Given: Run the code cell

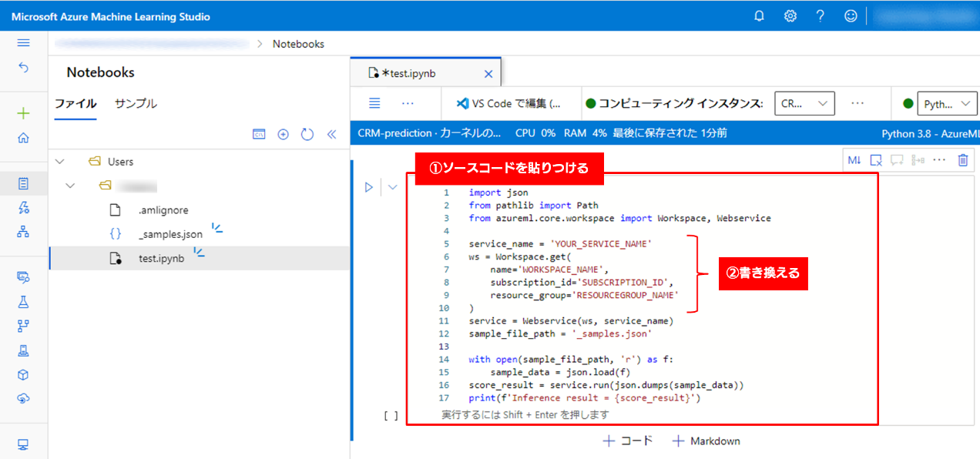Looking at the screenshot, I should tap(369, 186).
